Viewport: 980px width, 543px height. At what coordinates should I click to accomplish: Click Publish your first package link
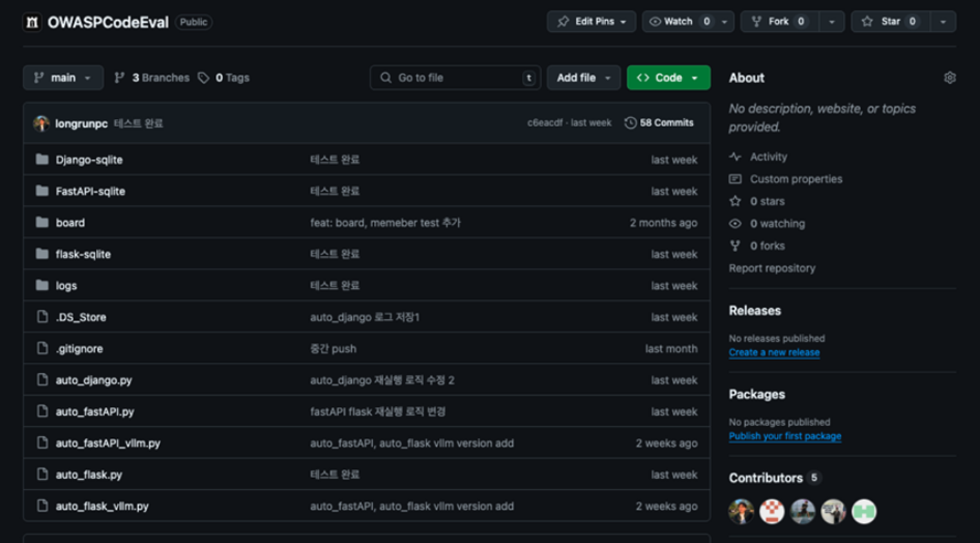[784, 436]
